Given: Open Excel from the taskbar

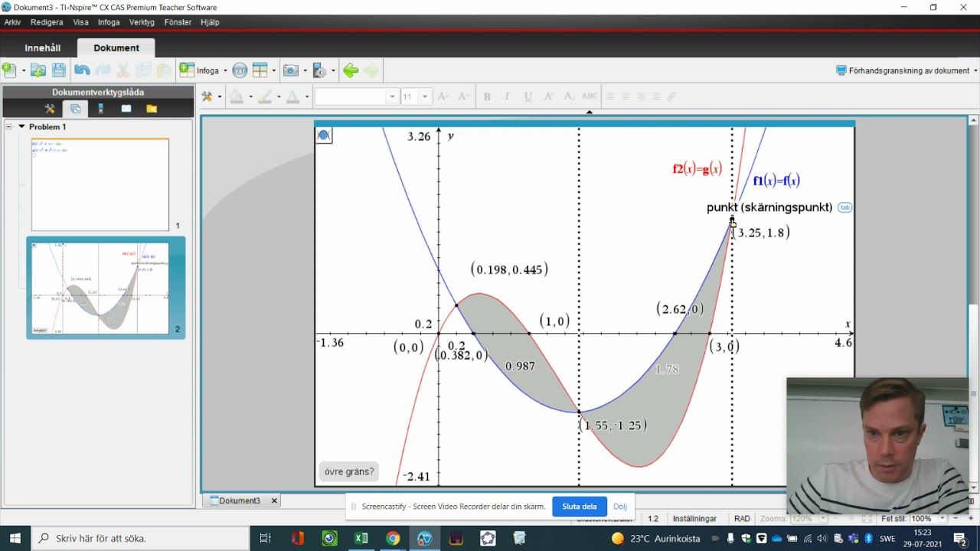Looking at the screenshot, I should click(361, 538).
